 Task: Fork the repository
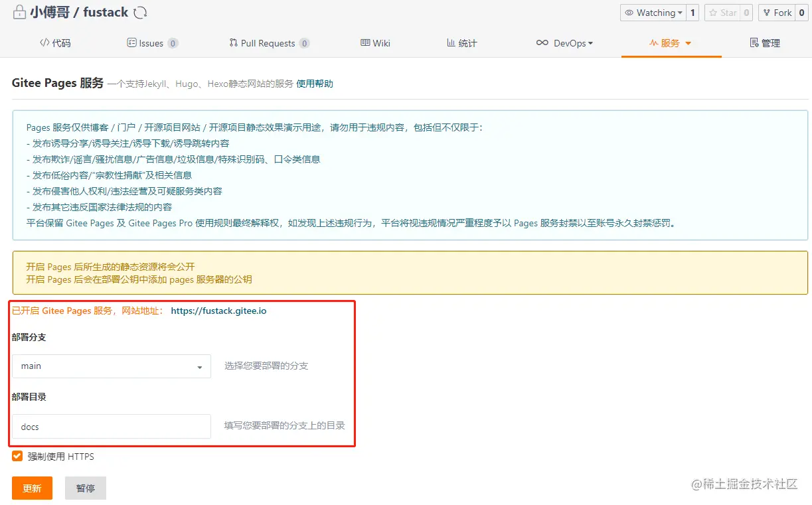(x=777, y=13)
